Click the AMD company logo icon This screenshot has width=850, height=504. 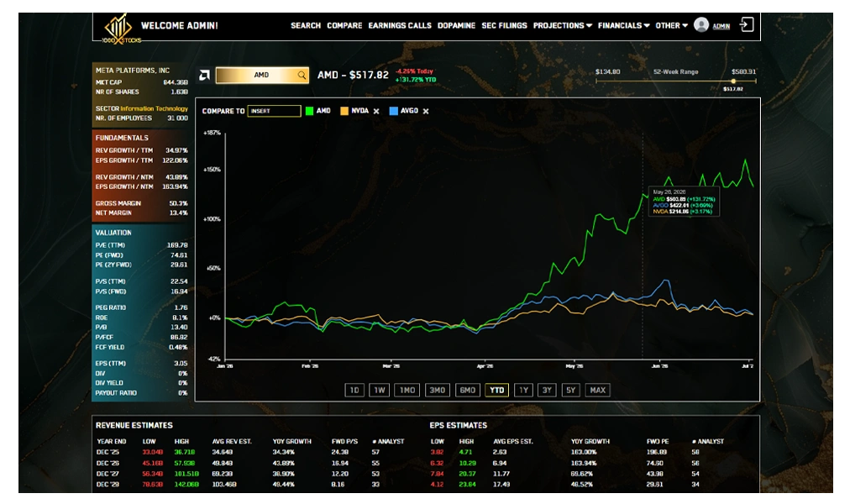pyautogui.click(x=204, y=76)
